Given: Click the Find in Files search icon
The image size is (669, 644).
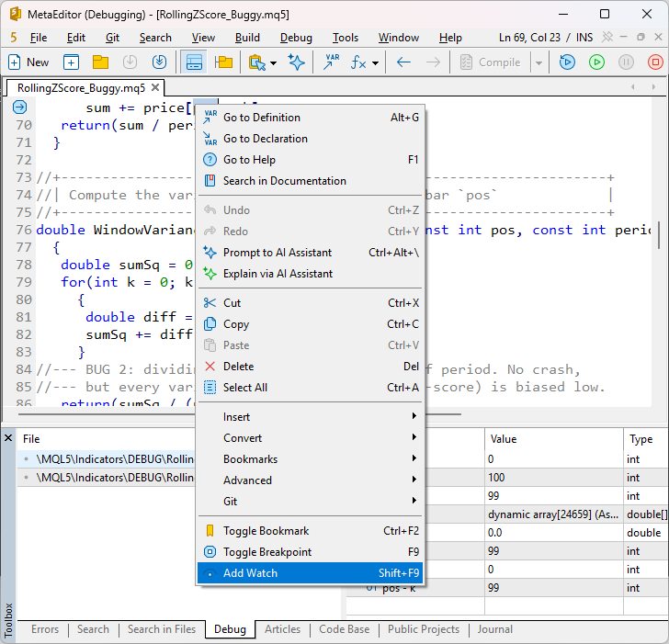Looking at the screenshot, I should (x=257, y=62).
